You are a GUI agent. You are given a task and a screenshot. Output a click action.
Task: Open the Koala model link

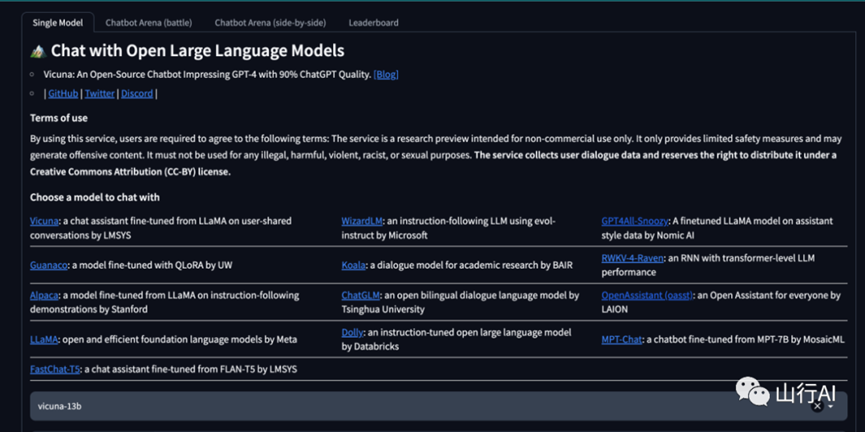tap(353, 265)
